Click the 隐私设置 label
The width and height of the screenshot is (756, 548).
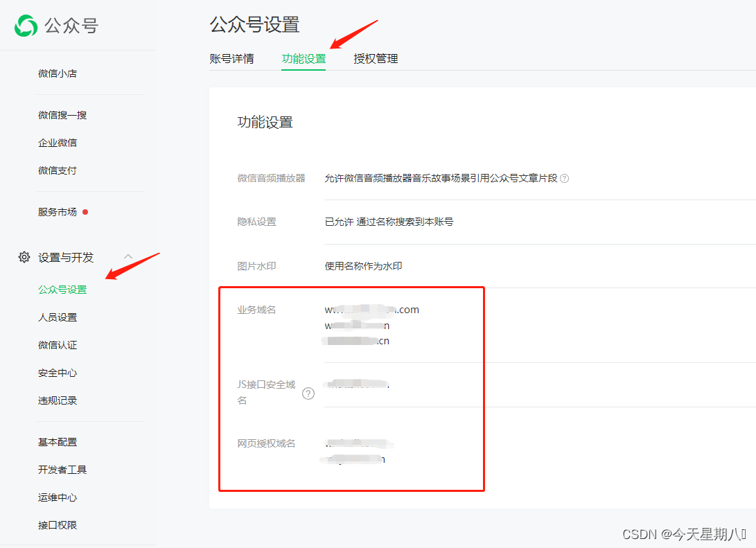coord(256,222)
